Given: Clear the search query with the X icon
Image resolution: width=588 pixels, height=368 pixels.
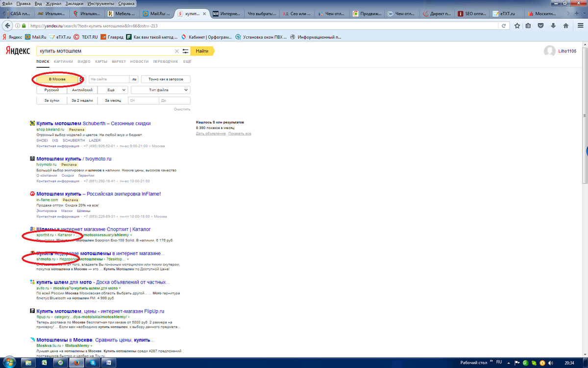Looking at the screenshot, I should click(x=177, y=51).
